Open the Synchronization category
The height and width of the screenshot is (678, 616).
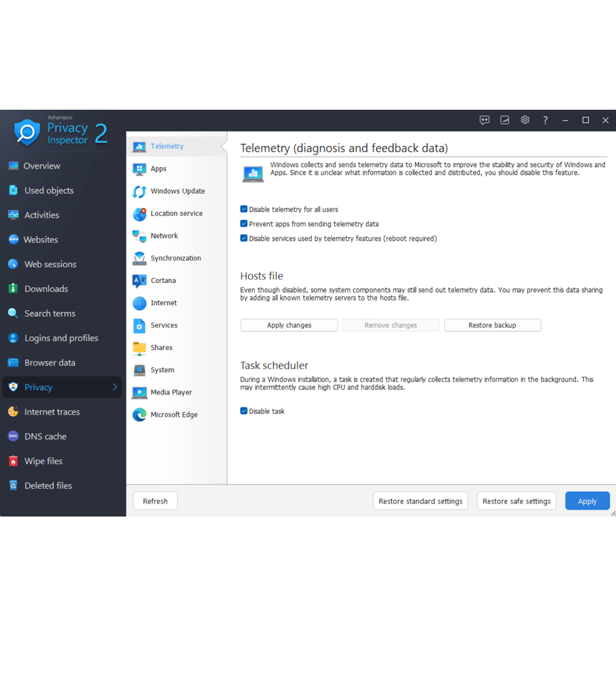pos(176,258)
